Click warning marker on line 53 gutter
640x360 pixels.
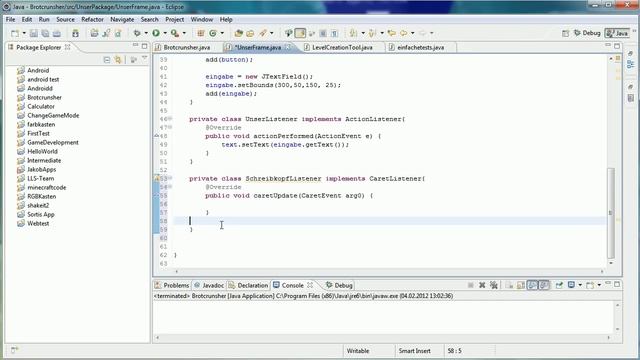point(156,178)
